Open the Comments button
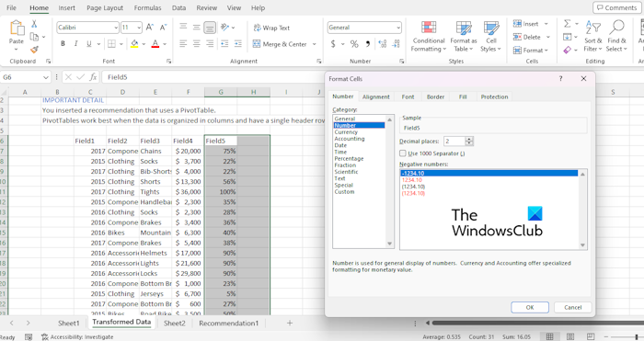Viewport: 644px width, 341px height. tap(617, 7)
